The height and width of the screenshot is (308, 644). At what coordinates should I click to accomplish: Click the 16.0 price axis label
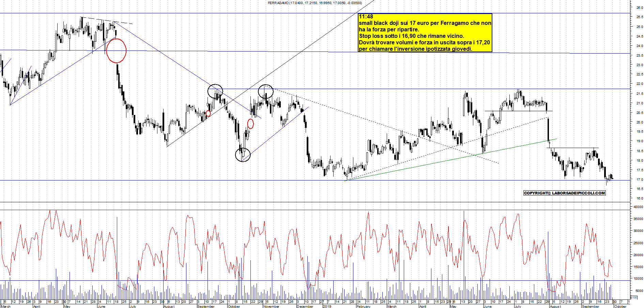coord(640,199)
